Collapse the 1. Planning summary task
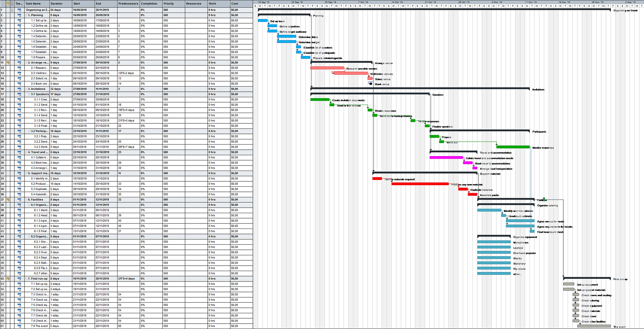This screenshot has width=644, height=329. coord(26,15)
